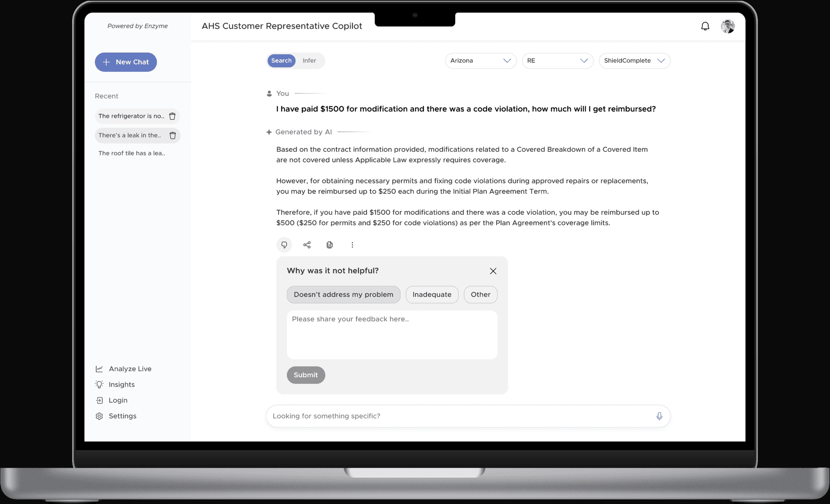Viewport: 830px width, 504px height.
Task: Share the AI-generated answer
Action: point(307,245)
